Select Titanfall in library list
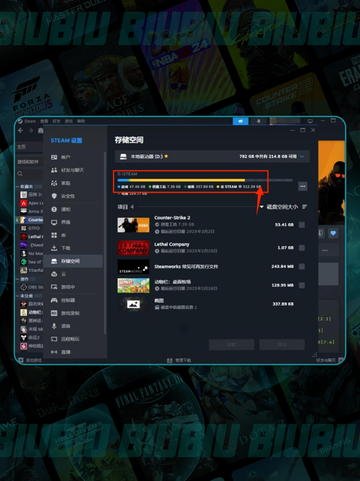 click(32, 270)
